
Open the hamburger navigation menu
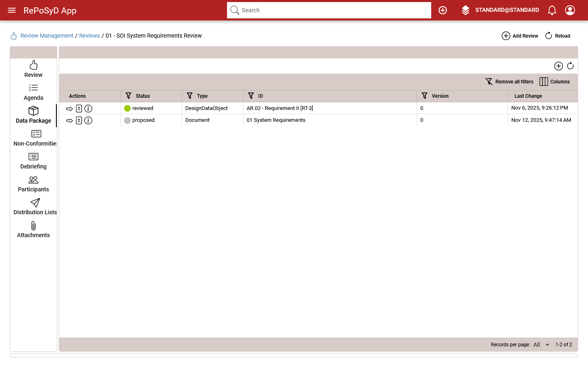(12, 10)
